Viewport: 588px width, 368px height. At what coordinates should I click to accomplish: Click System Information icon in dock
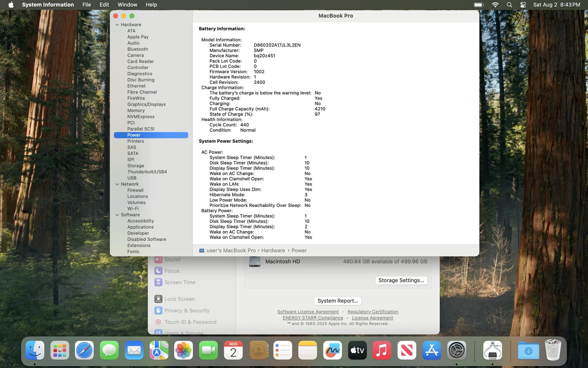(492, 350)
